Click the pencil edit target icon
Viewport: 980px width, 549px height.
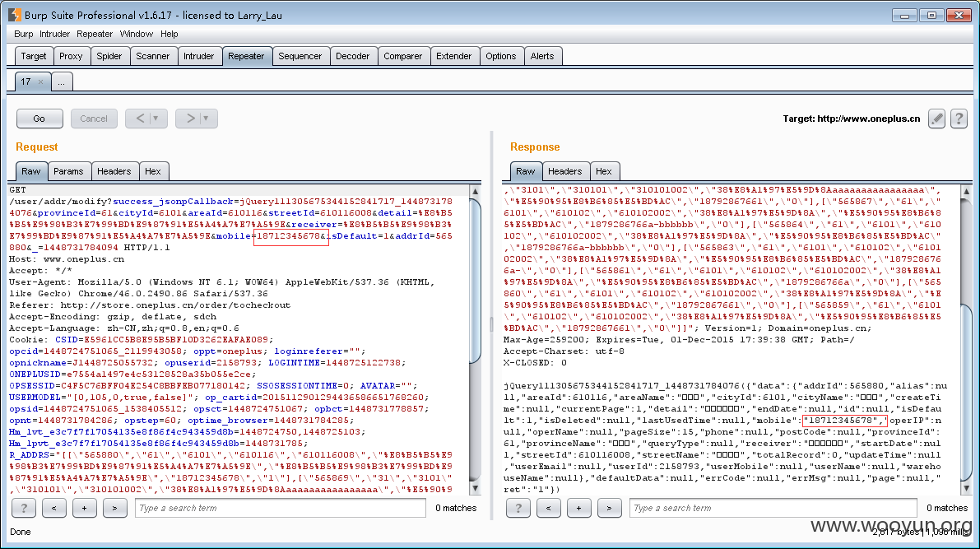(936, 119)
